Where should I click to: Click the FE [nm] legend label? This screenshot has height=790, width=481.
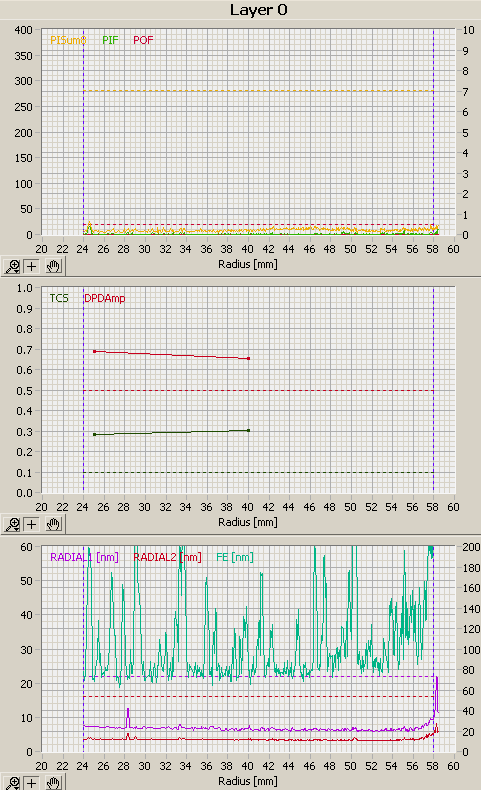[235, 557]
